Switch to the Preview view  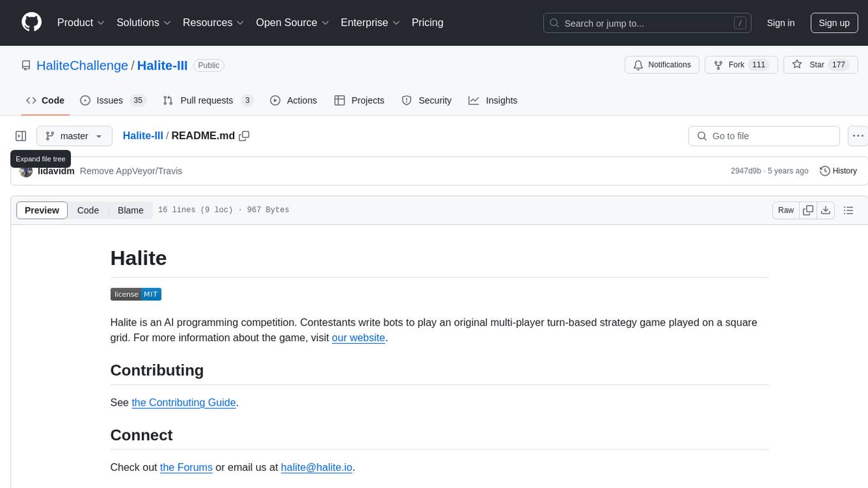click(x=42, y=210)
